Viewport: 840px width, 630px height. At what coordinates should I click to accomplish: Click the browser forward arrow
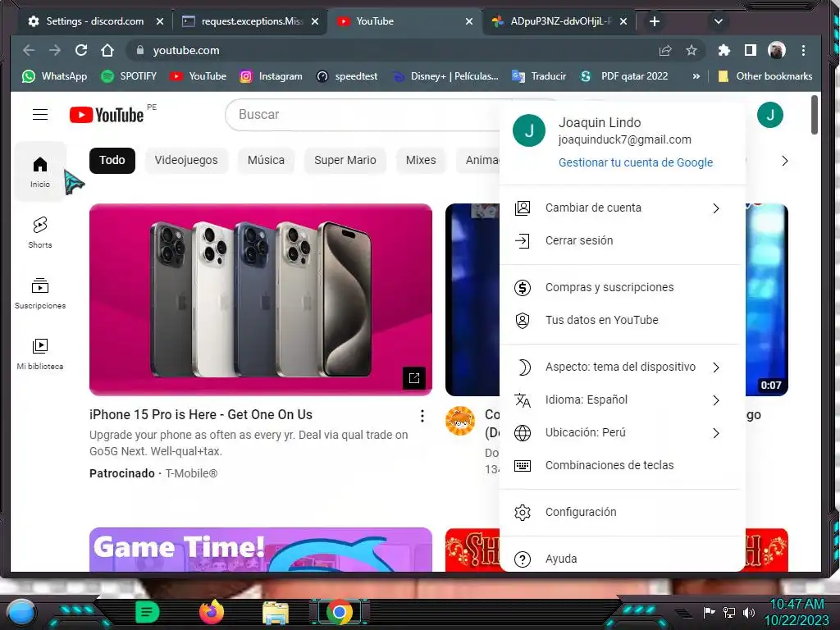(55, 50)
